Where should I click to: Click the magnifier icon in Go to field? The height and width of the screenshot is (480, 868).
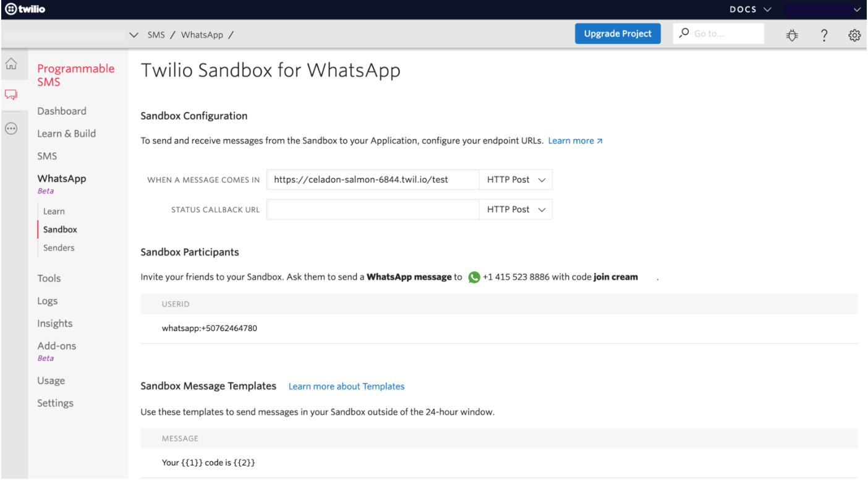click(x=683, y=33)
